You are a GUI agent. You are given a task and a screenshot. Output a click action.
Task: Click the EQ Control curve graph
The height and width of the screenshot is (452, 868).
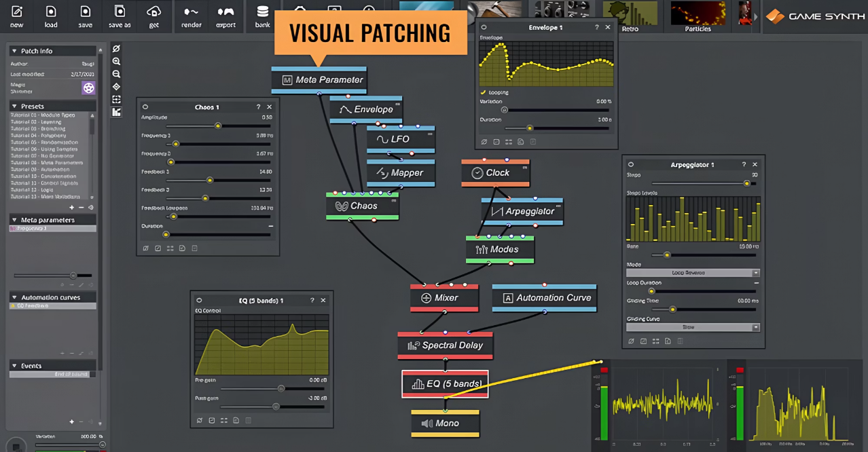(261, 344)
